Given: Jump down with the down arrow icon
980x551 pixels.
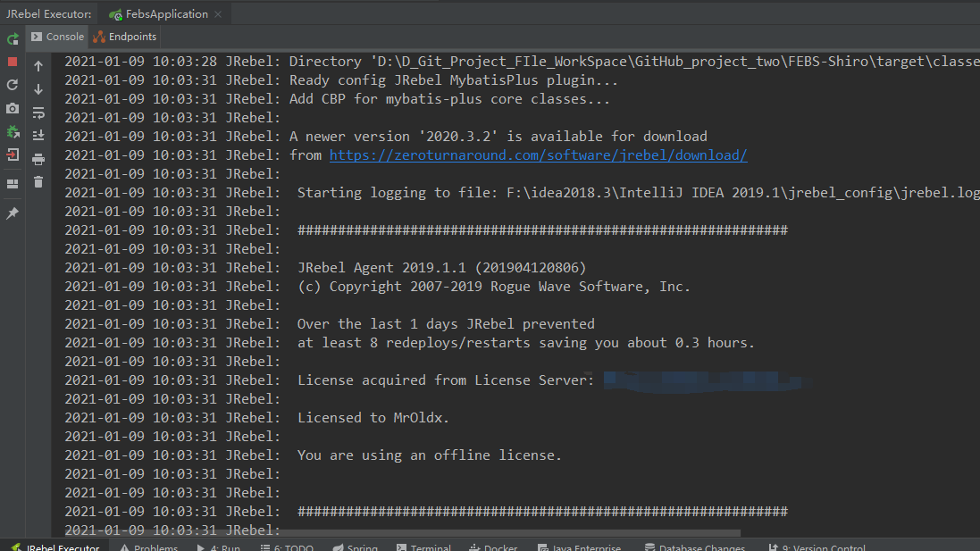Looking at the screenshot, I should pos(38,89).
